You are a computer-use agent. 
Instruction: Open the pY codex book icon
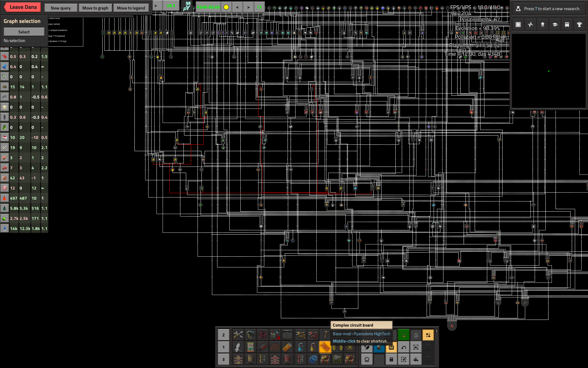pyautogui.click(x=187, y=6)
